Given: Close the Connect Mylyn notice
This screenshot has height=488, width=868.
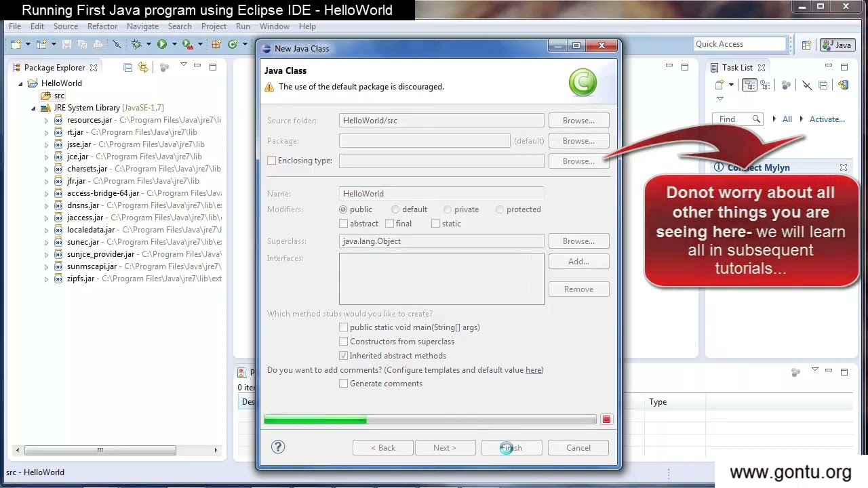Looking at the screenshot, I should (844, 167).
